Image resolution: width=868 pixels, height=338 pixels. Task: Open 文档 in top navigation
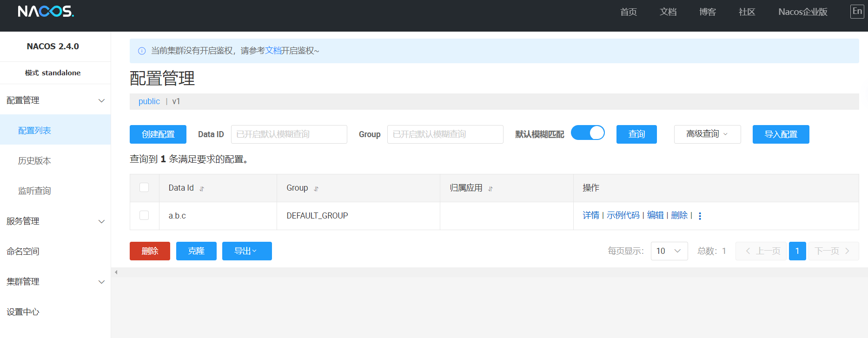[668, 12]
